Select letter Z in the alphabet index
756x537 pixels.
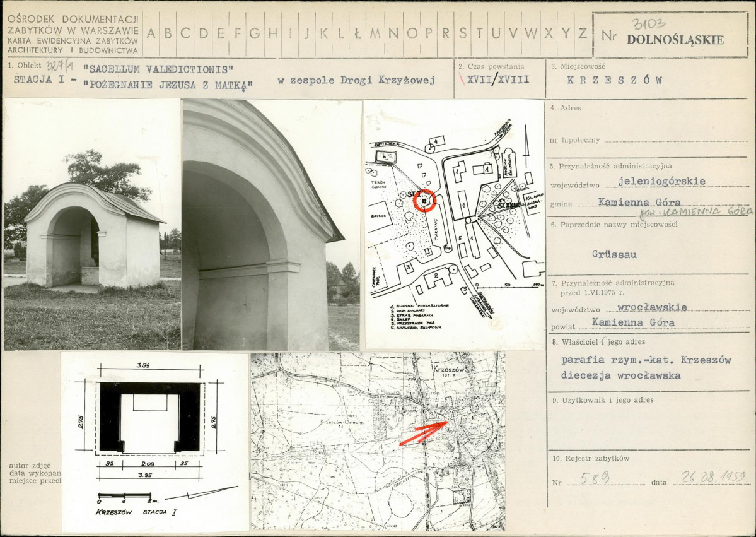click(x=583, y=33)
